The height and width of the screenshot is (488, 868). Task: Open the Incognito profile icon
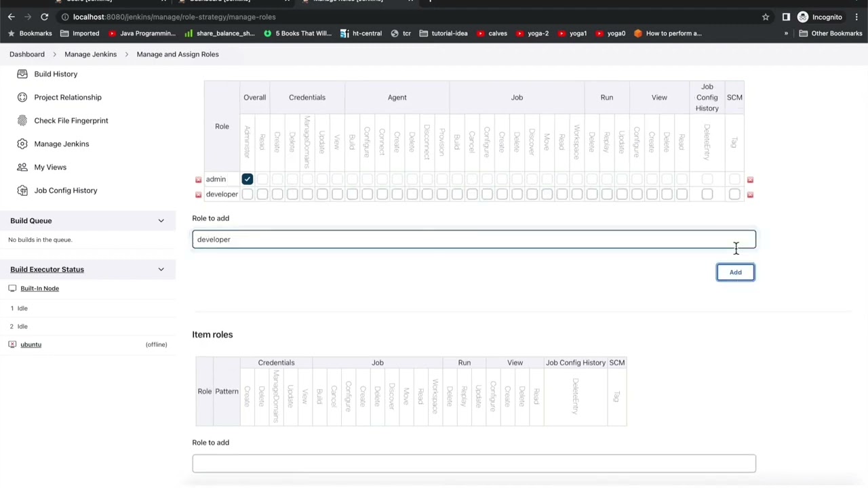(803, 17)
